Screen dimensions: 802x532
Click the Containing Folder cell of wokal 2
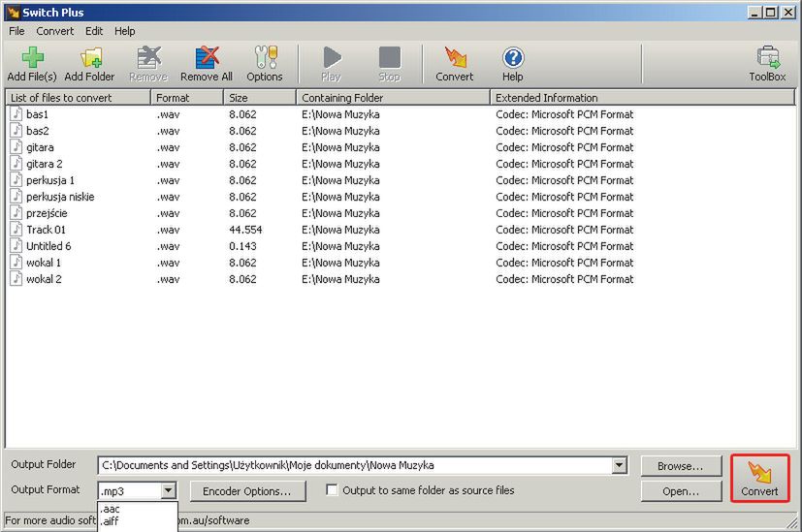pyautogui.click(x=340, y=279)
